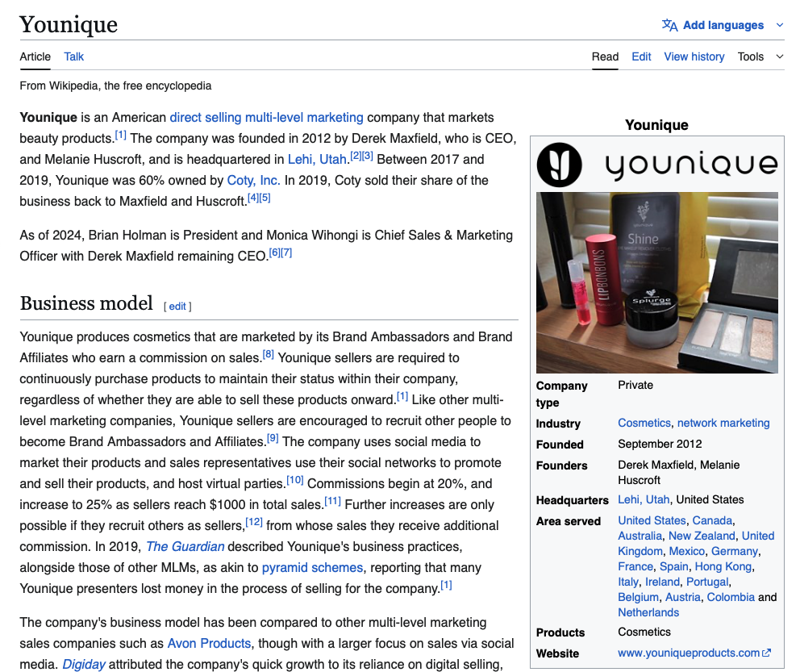This screenshot has height=672, width=800.
Task: Click citation reference [8]
Action: [x=269, y=354]
